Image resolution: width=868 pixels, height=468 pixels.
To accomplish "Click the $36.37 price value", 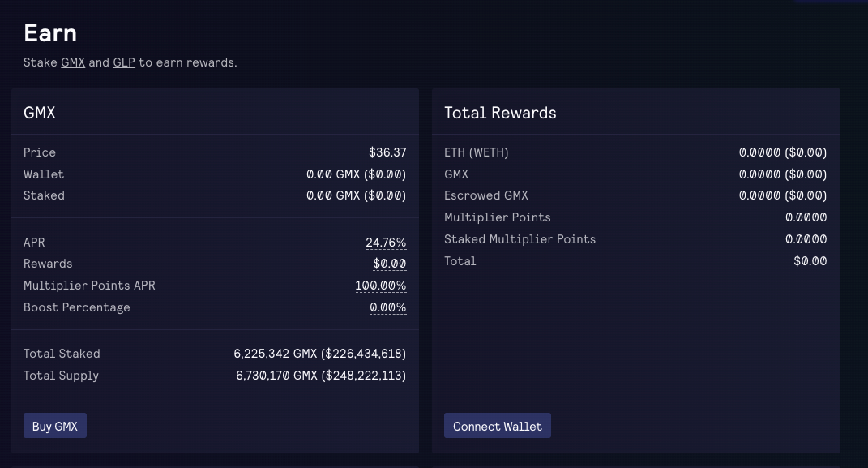I will pyautogui.click(x=387, y=152).
